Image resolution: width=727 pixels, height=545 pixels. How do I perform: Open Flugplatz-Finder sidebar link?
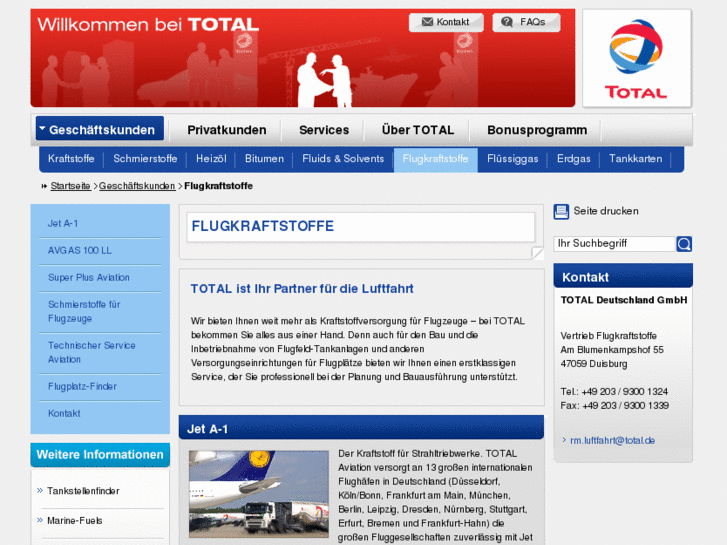(82, 386)
